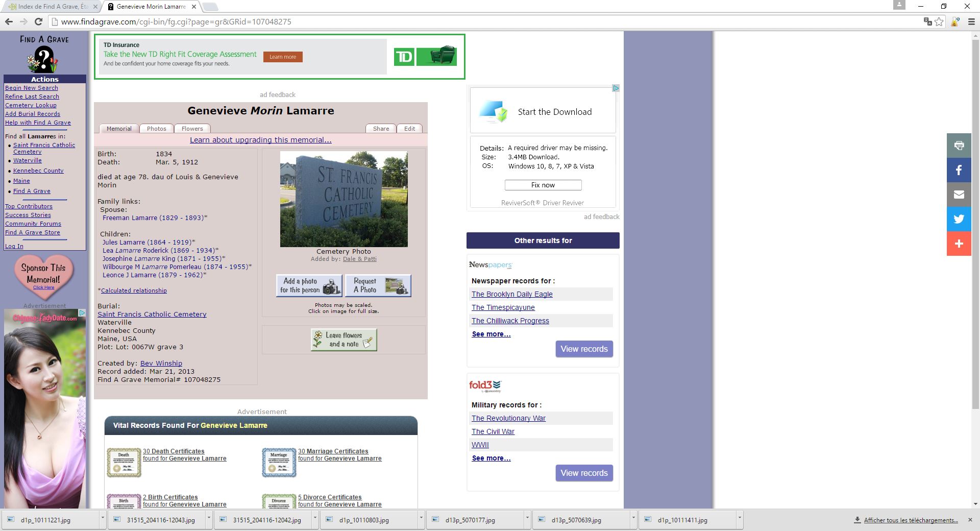Switch to the Flowers tab
The width and height of the screenshot is (980, 531).
192,129
